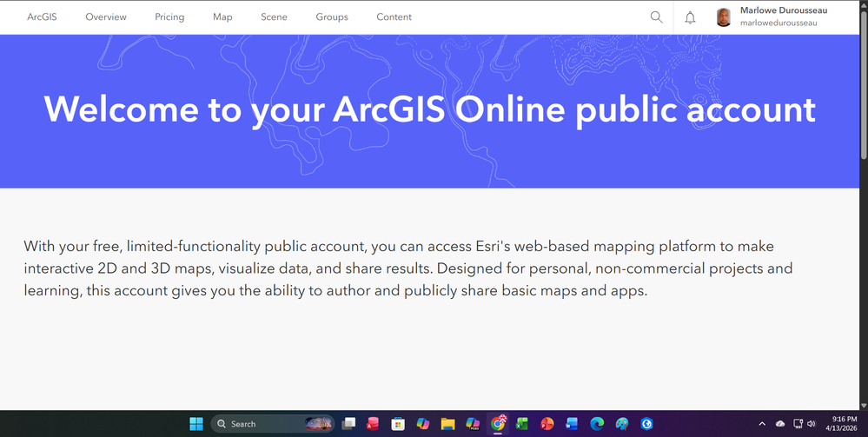Launch Word from taskbar

(572, 424)
